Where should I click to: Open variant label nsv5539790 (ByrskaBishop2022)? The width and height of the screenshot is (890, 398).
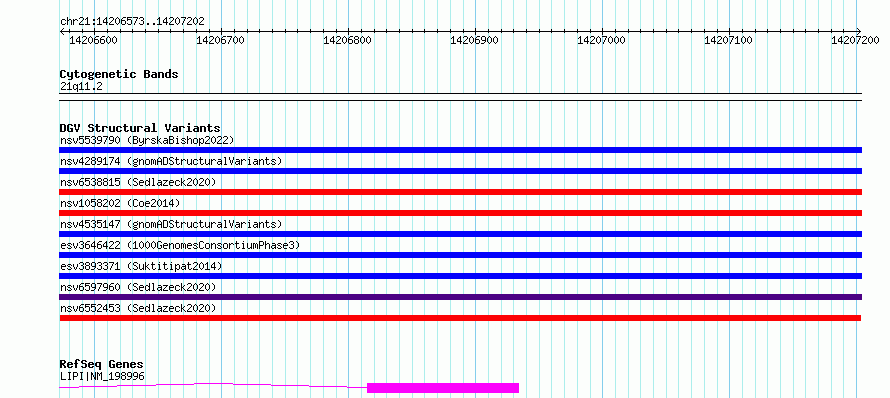pyautogui.click(x=147, y=140)
